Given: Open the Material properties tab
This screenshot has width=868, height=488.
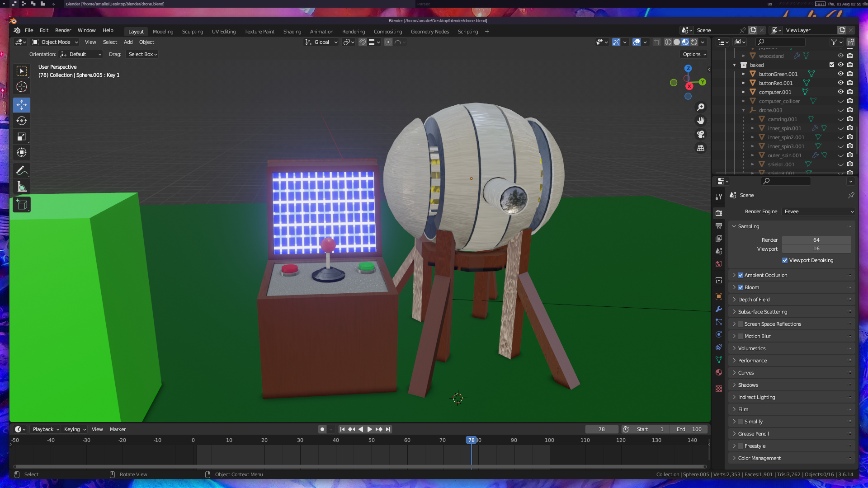Looking at the screenshot, I should point(719,372).
